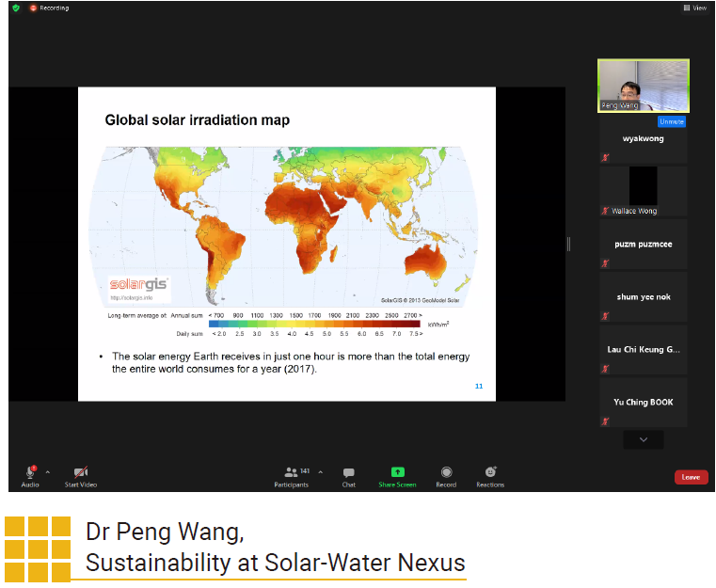
Task: Click the red Recording indicator
Action: 49,8
